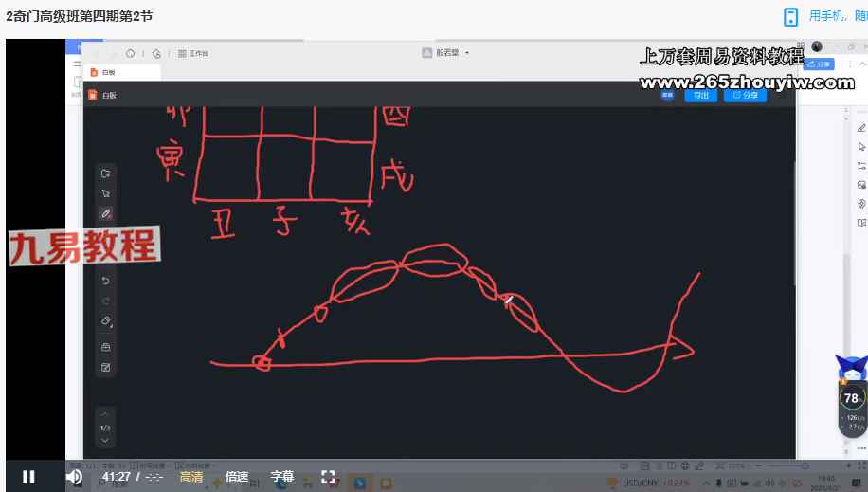This screenshot has height=492, width=868.
Task: Click the undo arrow in whiteboard toolbar
Action: click(106, 281)
